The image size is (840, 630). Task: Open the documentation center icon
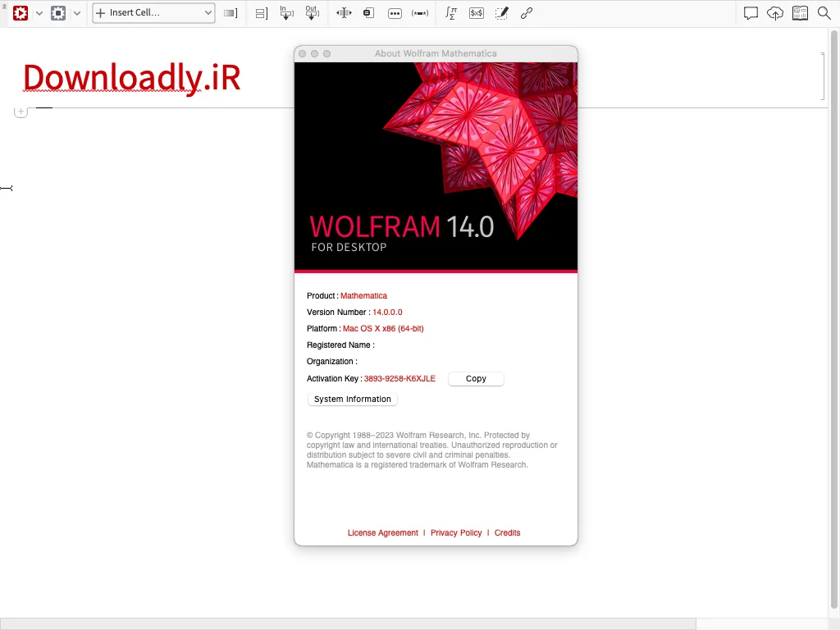click(800, 13)
